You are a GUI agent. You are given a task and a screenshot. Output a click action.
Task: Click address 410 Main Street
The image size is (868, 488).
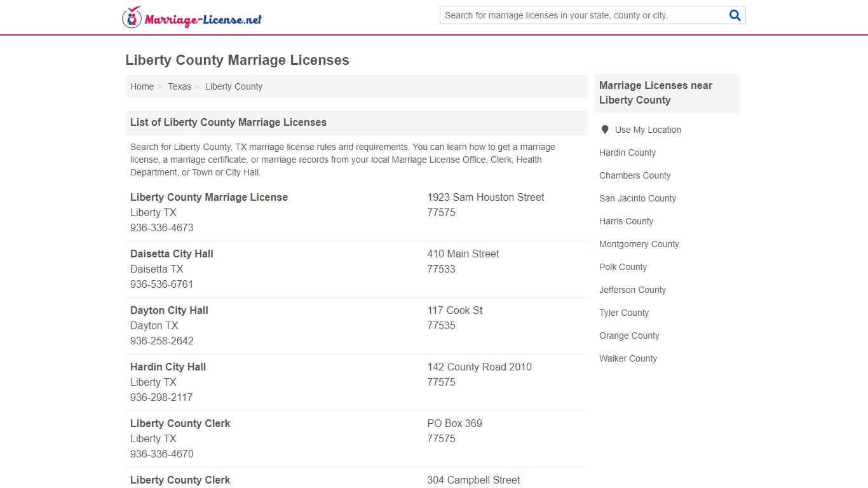click(x=463, y=254)
